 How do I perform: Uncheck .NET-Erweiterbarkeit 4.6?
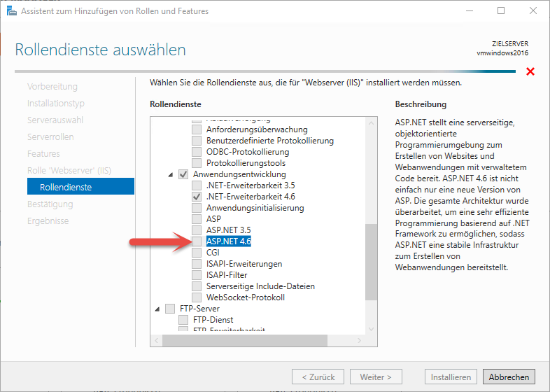197,197
